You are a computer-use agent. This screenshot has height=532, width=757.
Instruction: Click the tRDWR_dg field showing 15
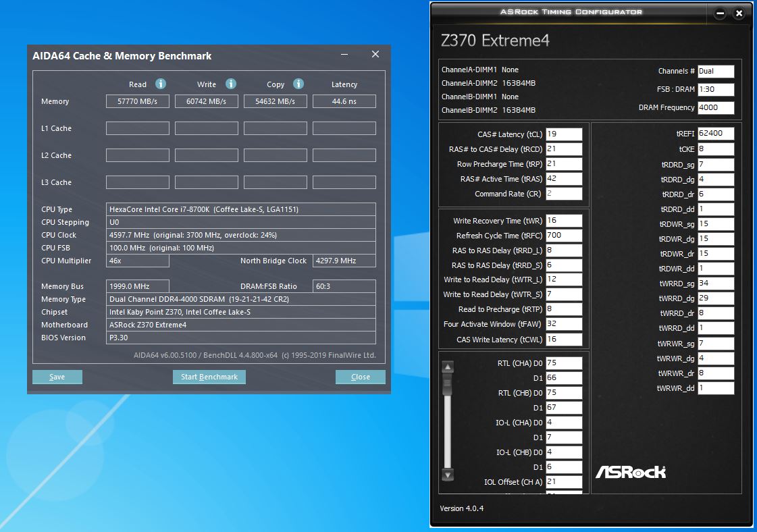(x=716, y=239)
